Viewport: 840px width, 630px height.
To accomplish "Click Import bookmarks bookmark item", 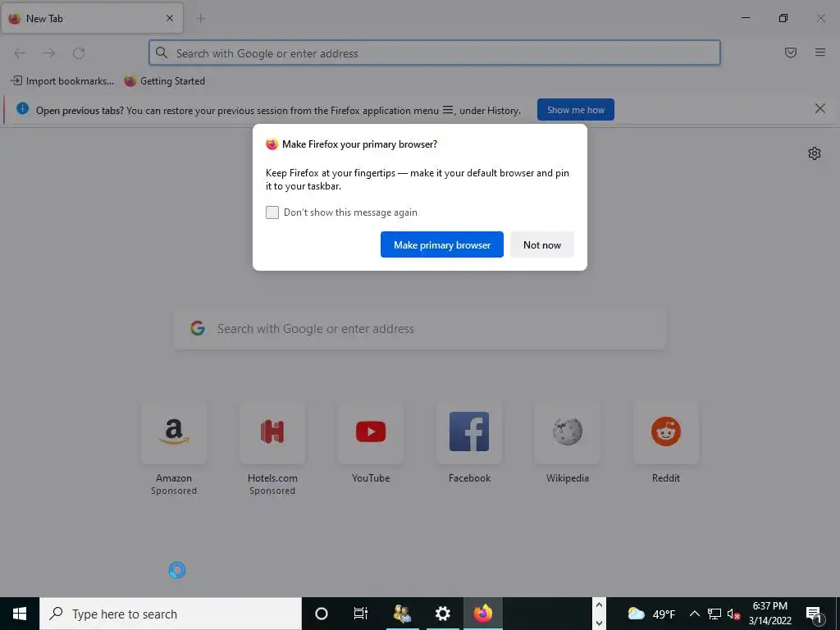I will click(x=62, y=81).
